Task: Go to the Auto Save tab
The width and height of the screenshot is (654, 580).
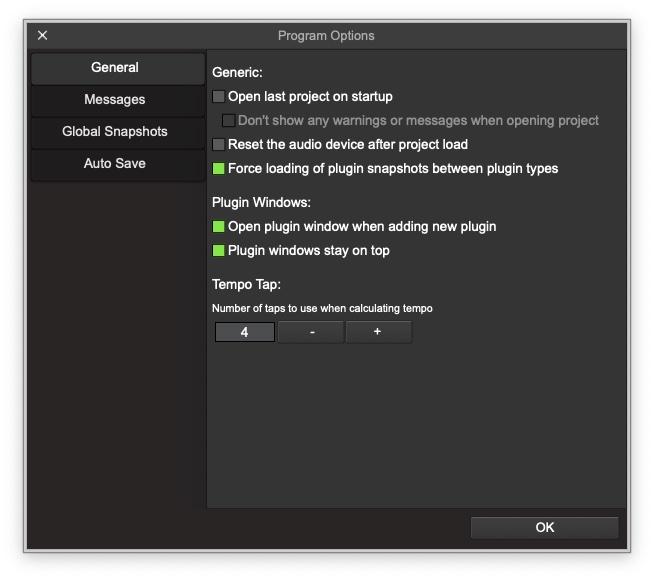Action: point(116,164)
